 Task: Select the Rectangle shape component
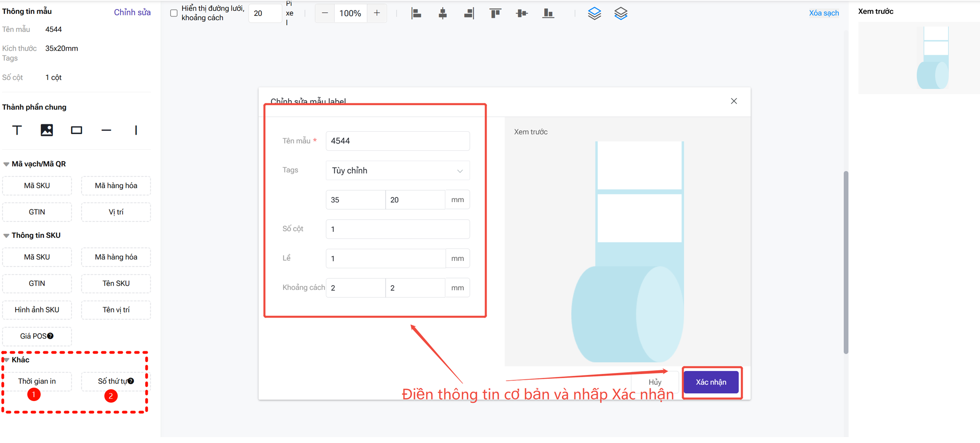76,130
